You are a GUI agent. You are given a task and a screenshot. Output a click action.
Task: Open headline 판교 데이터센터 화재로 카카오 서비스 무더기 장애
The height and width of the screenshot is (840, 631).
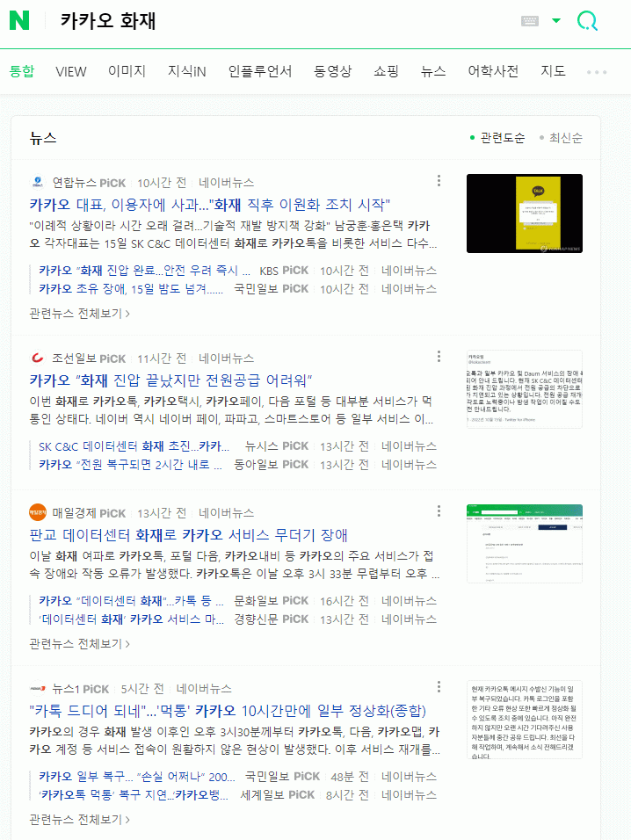point(189,535)
